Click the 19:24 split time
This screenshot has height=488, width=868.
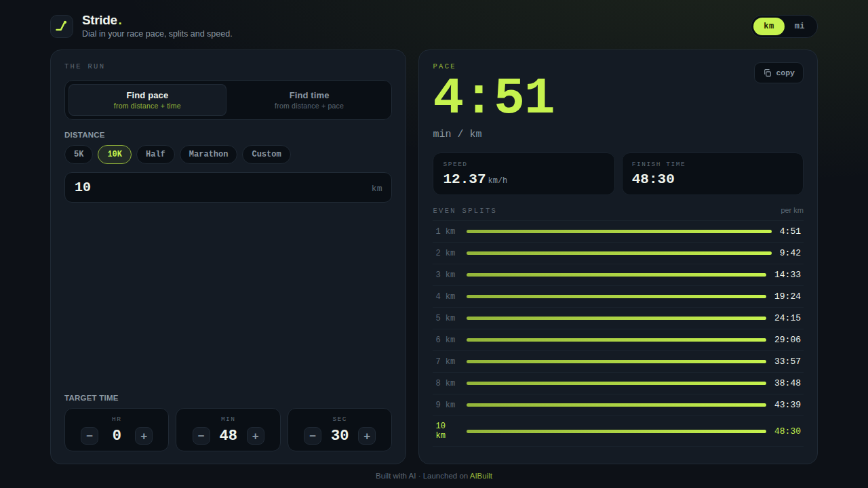pyautogui.click(x=787, y=296)
